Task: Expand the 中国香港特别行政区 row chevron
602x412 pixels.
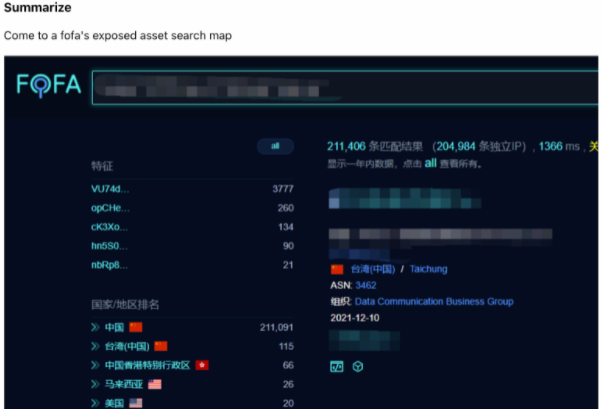Action: [x=95, y=365]
